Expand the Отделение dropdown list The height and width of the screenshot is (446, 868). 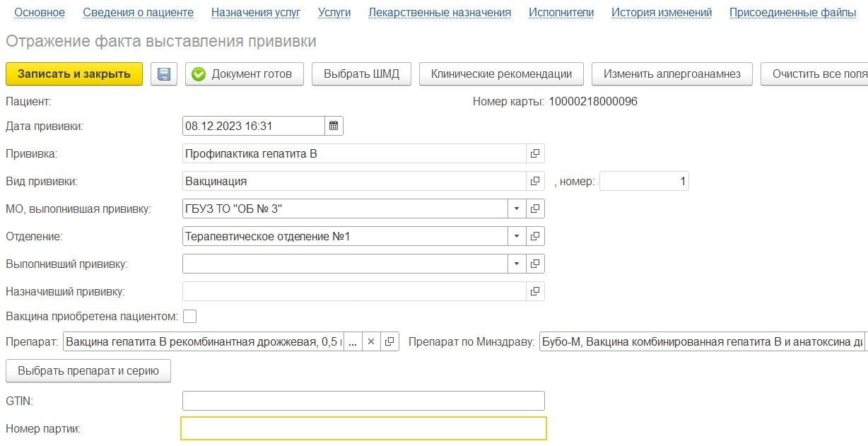pos(517,236)
